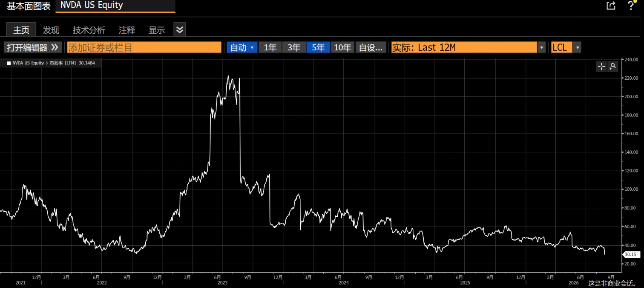This screenshot has height=288, width=644.
Task: Open the dropdown arrow beside LCL
Action: tap(577, 47)
